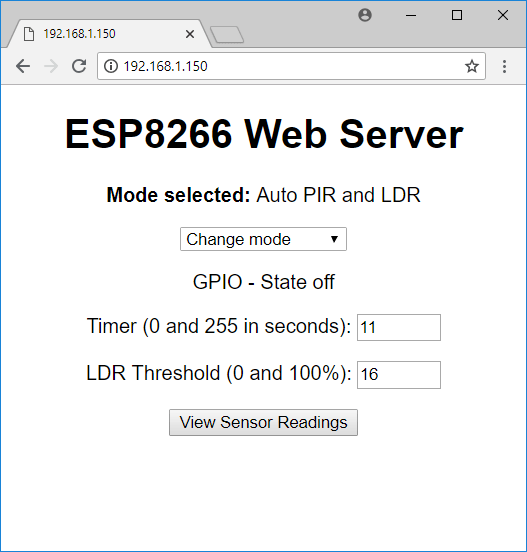Viewport: 527px width, 552px height.
Task: Open the user profile icon
Action: click(365, 15)
